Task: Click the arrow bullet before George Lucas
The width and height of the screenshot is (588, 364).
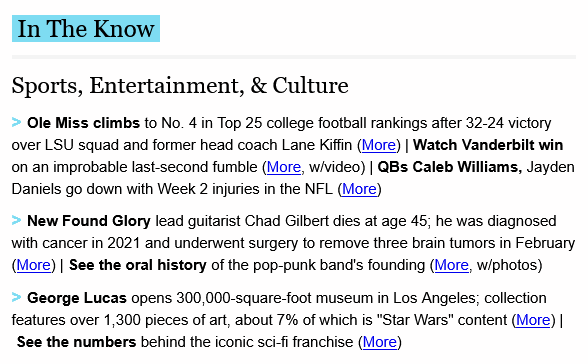Action: (x=16, y=297)
